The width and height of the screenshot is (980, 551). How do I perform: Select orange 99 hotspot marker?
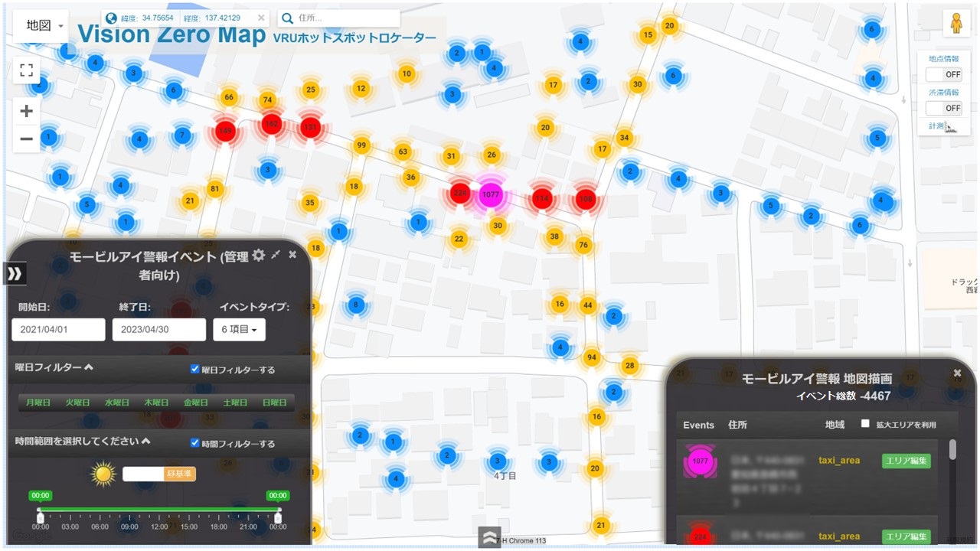pos(361,145)
